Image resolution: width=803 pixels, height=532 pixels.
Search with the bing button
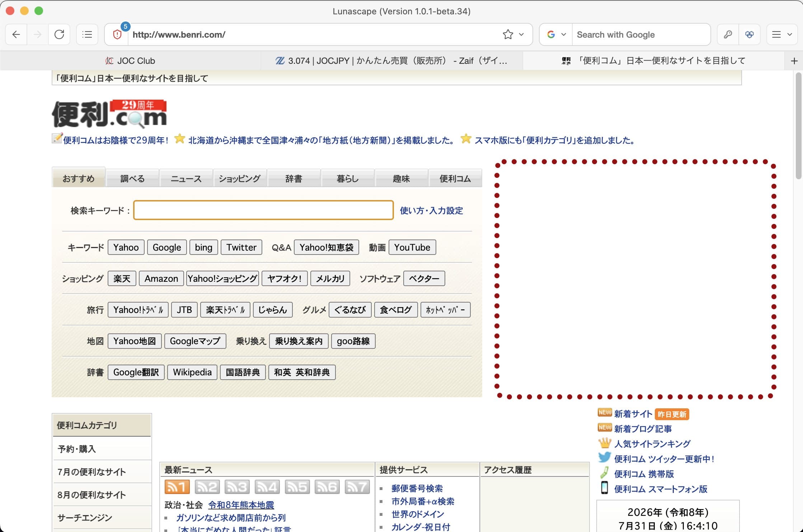click(x=203, y=247)
